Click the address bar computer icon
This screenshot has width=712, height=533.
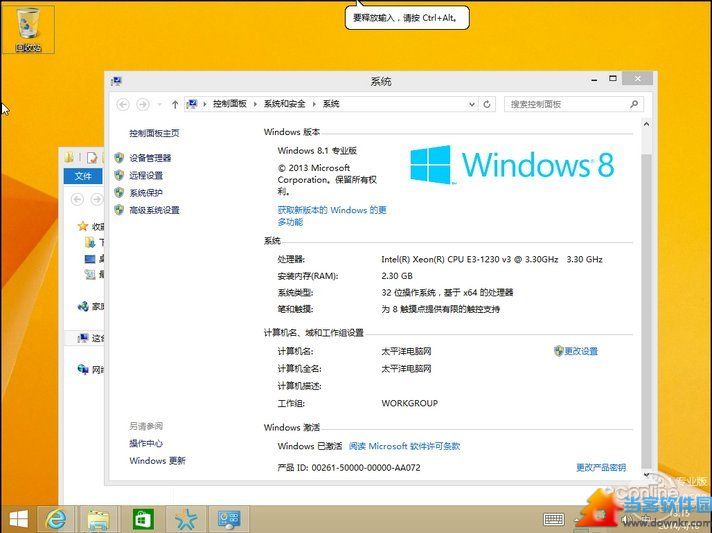192,104
